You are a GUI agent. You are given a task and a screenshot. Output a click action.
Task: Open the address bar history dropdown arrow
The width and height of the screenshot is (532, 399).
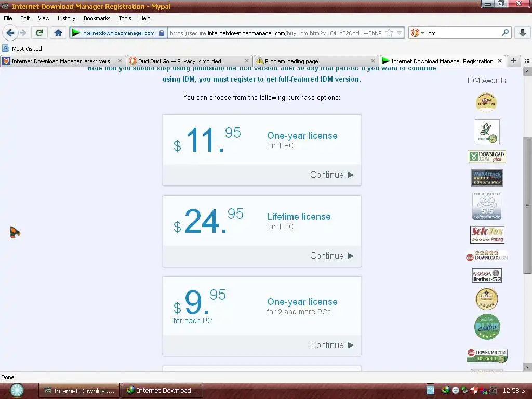[x=399, y=33]
